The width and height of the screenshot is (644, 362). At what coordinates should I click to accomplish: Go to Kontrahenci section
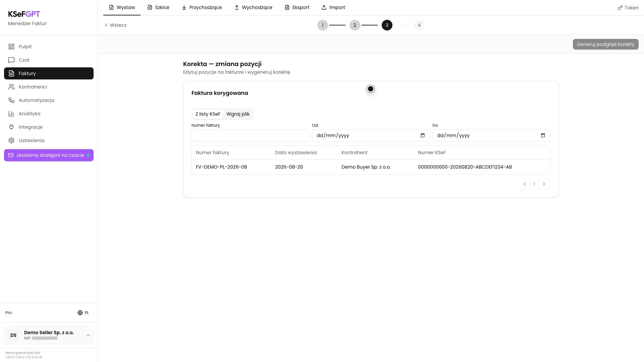[x=49, y=87]
